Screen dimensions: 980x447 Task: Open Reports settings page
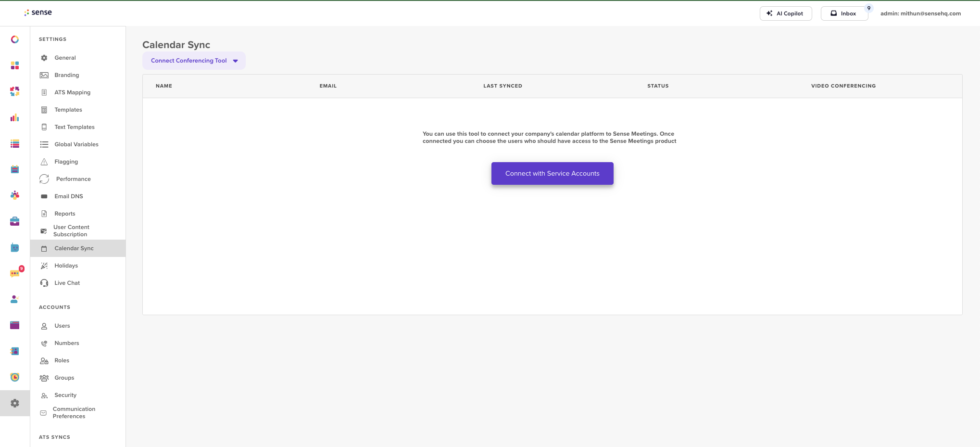[x=65, y=214]
